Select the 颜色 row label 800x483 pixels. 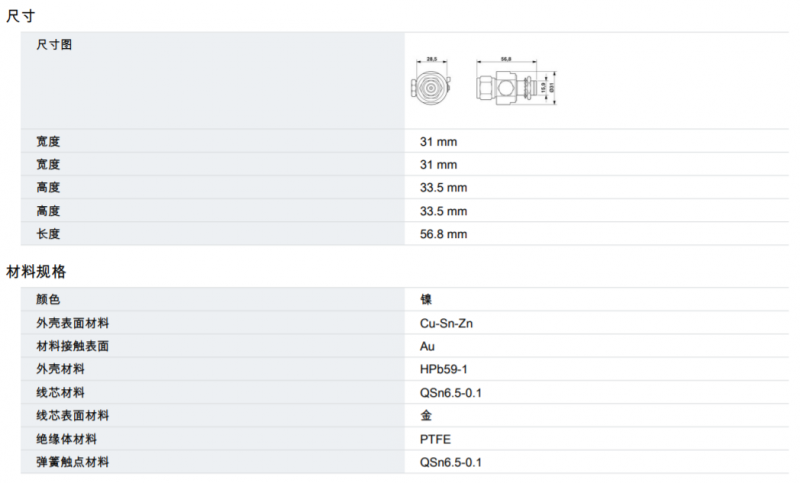pyautogui.click(x=48, y=299)
